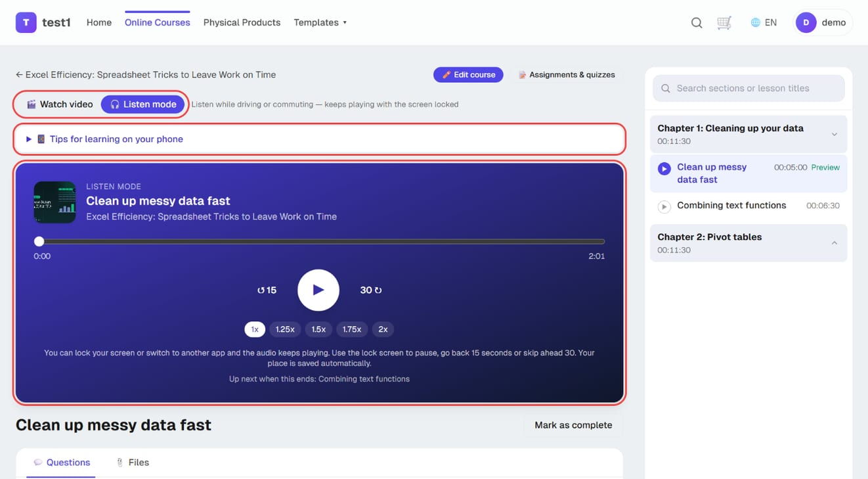The image size is (868, 479).
Task: Set playback speed to 1.25x
Action: [x=285, y=329]
